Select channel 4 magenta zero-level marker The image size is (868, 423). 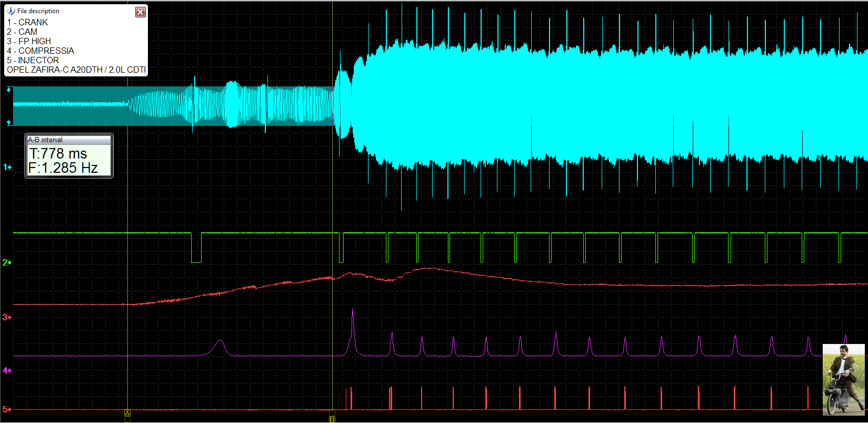point(7,371)
